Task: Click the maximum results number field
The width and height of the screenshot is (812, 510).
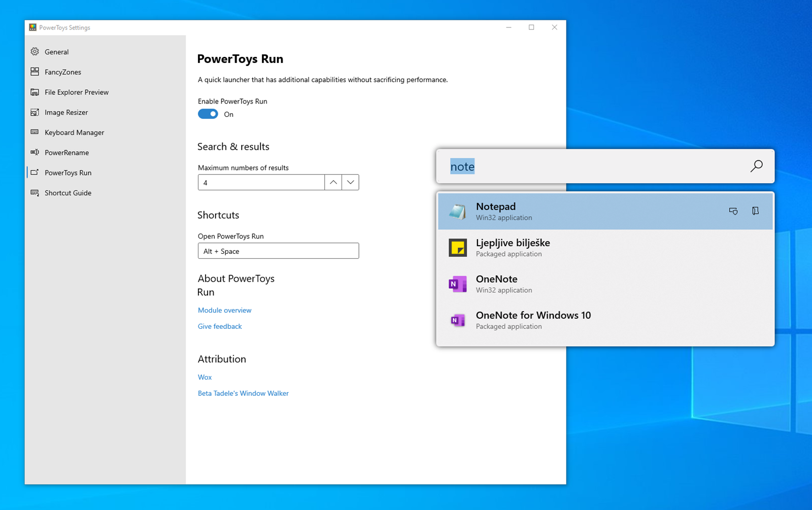Action: pos(261,182)
